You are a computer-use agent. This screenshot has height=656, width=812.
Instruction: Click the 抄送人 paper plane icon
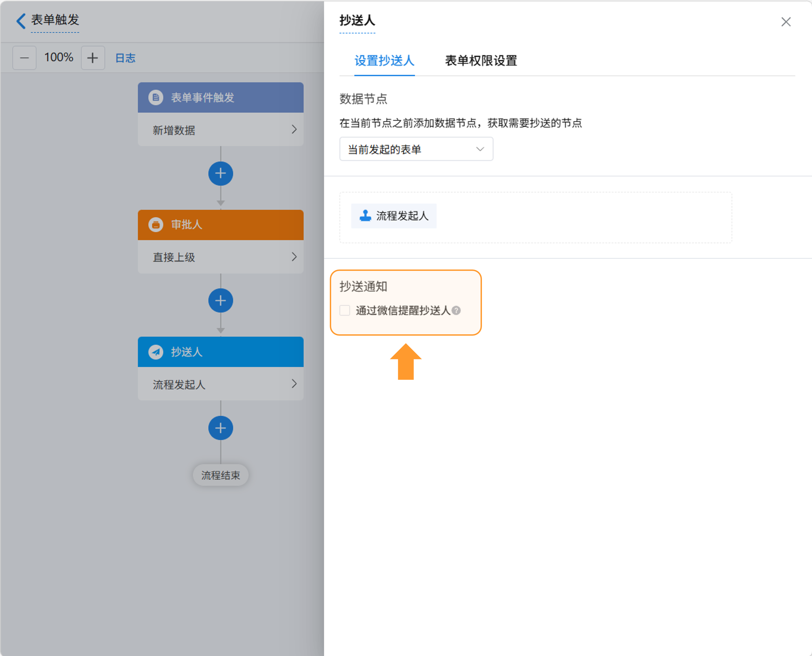pos(156,352)
